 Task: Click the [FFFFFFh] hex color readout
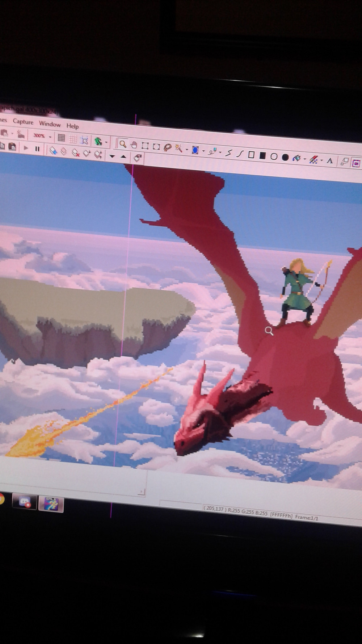tap(281, 516)
